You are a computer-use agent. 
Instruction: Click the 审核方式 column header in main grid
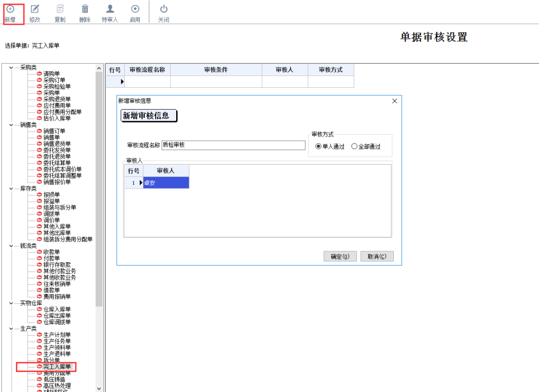point(331,70)
